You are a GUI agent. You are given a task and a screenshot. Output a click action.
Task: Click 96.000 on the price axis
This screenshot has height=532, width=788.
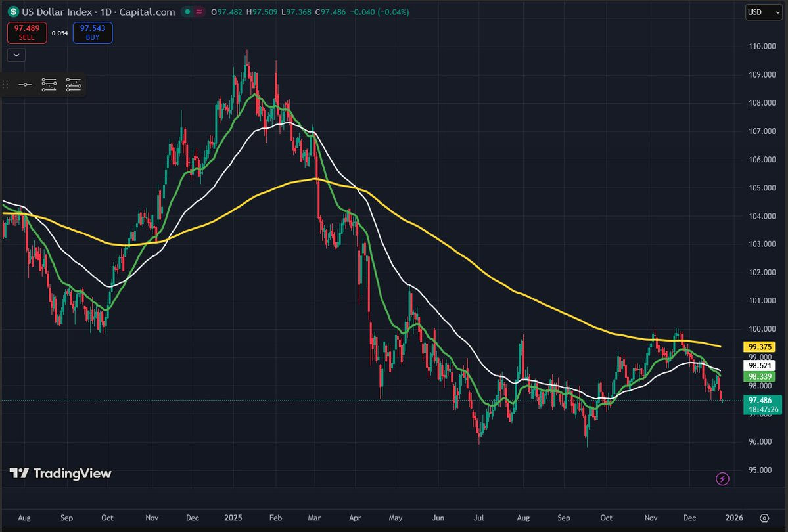click(x=760, y=441)
